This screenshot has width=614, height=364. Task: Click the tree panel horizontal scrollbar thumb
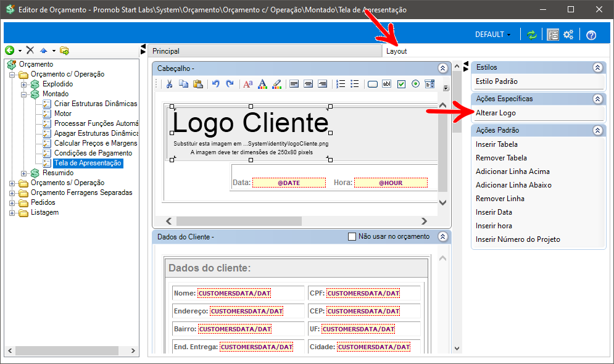[67, 350]
